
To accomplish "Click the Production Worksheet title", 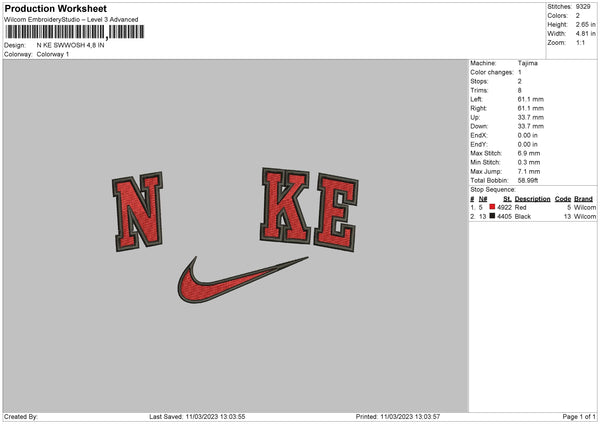I will [55, 8].
